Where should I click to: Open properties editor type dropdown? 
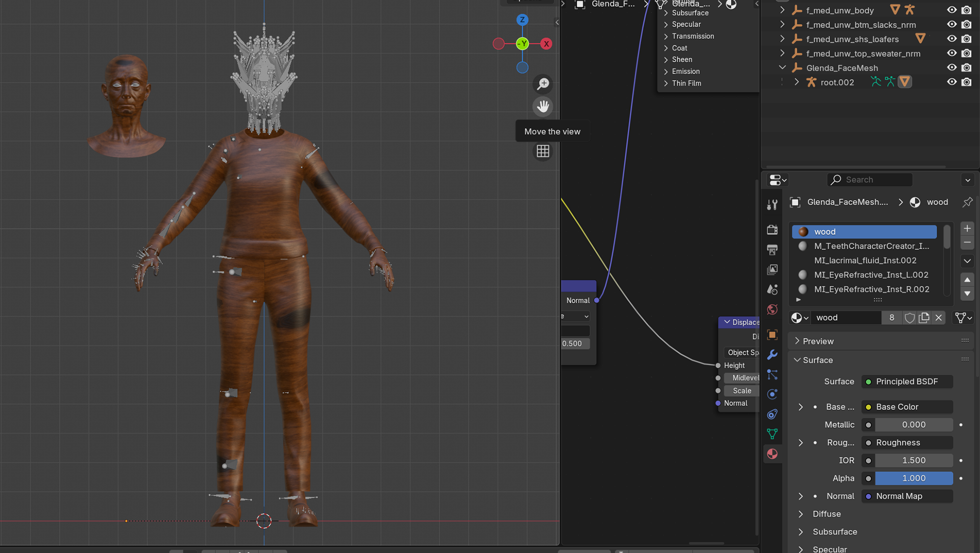[x=778, y=180]
